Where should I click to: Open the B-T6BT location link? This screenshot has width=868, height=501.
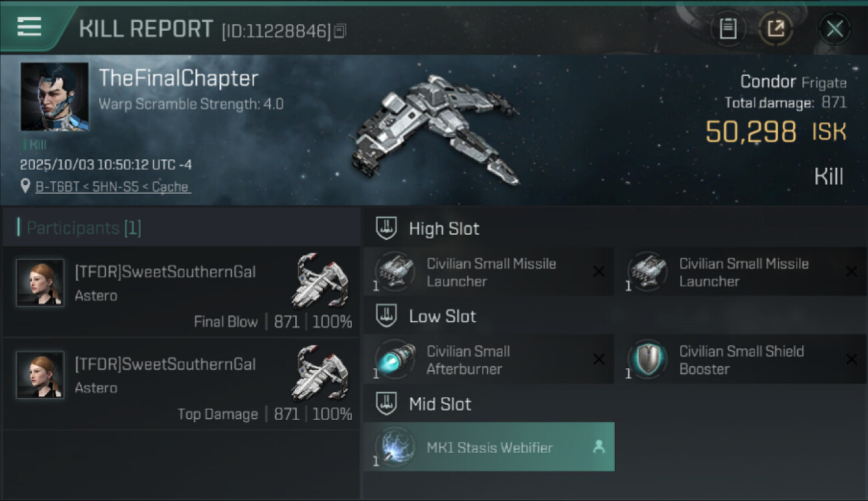pos(112,186)
